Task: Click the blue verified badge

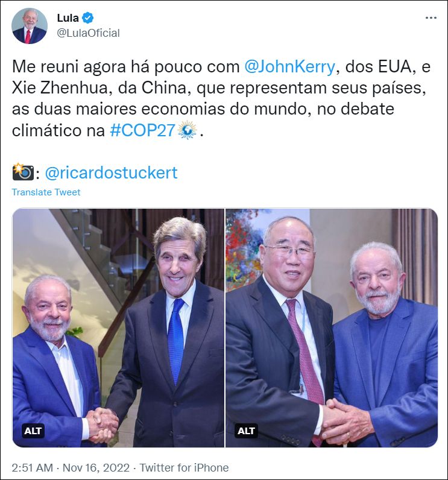Action: [88, 18]
